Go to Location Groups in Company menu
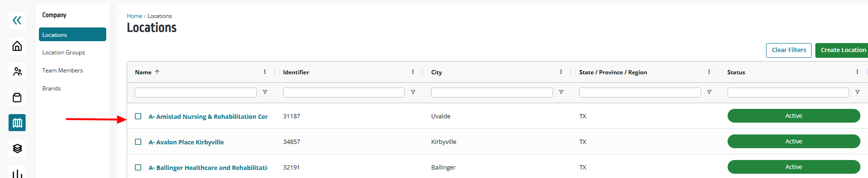 click(x=64, y=53)
